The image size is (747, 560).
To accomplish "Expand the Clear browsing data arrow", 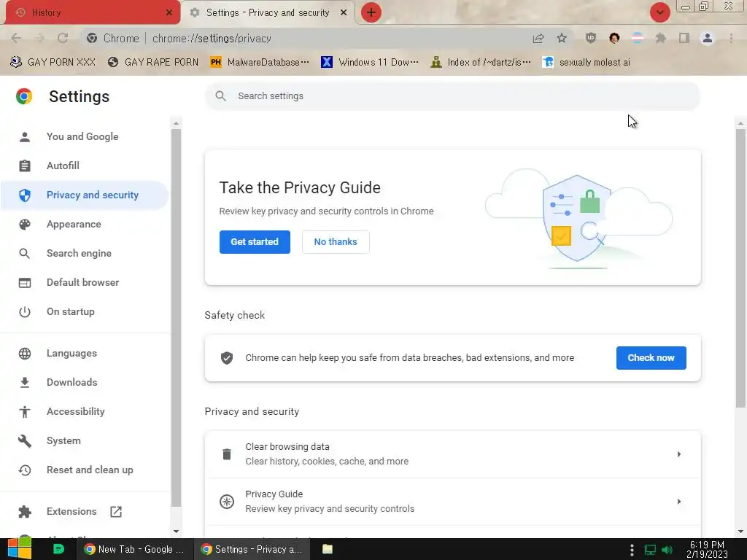I will (679, 454).
